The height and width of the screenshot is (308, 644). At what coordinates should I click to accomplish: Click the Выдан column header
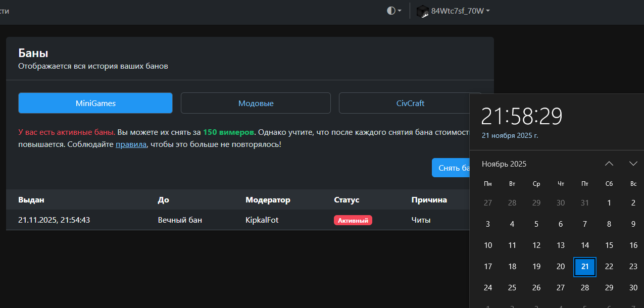point(31,200)
